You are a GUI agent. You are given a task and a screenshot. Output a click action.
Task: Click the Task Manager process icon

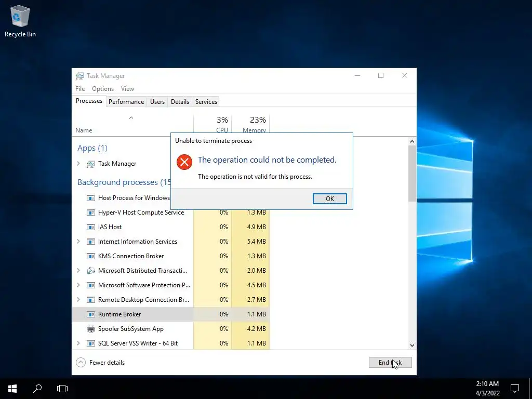coord(90,164)
